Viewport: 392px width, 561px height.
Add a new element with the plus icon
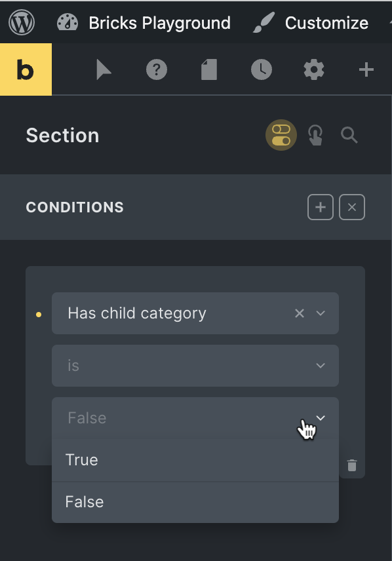point(366,69)
